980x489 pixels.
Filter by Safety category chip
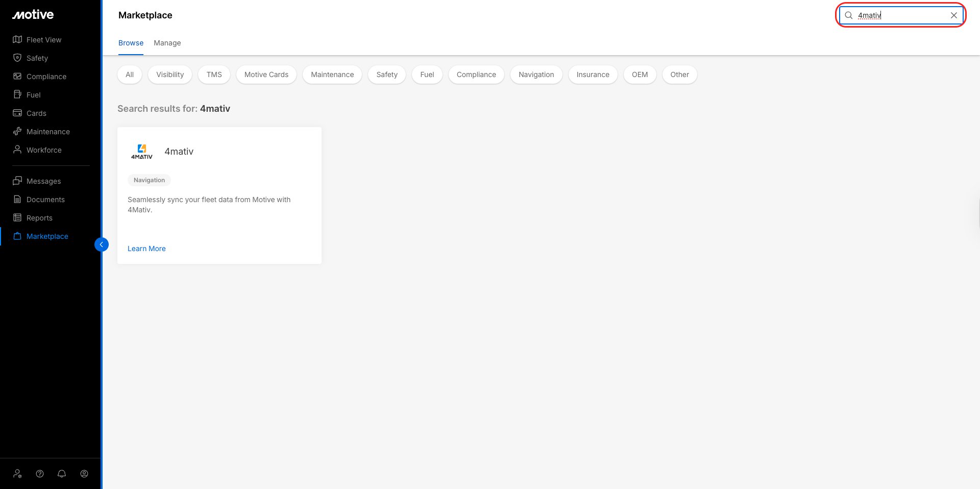pos(387,75)
